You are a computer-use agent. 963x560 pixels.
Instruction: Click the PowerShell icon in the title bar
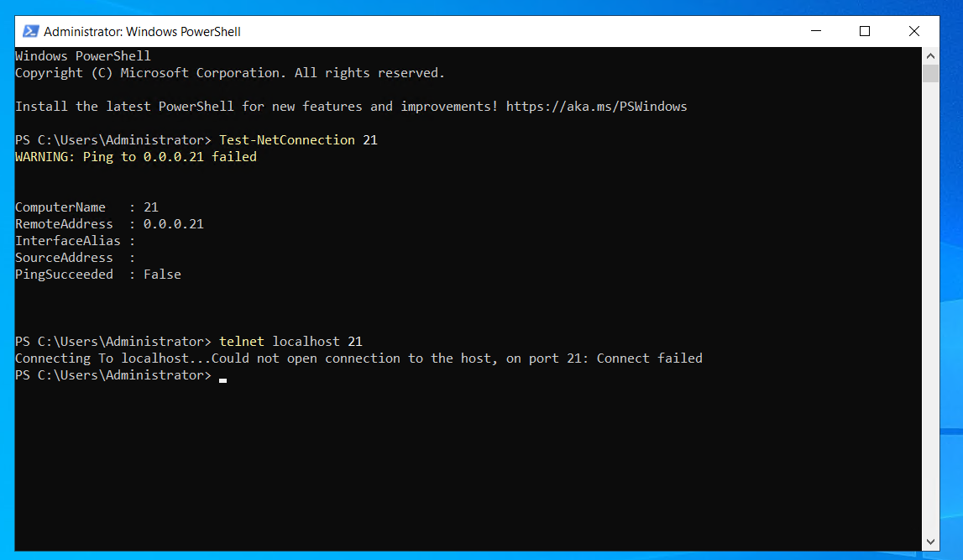(31, 30)
